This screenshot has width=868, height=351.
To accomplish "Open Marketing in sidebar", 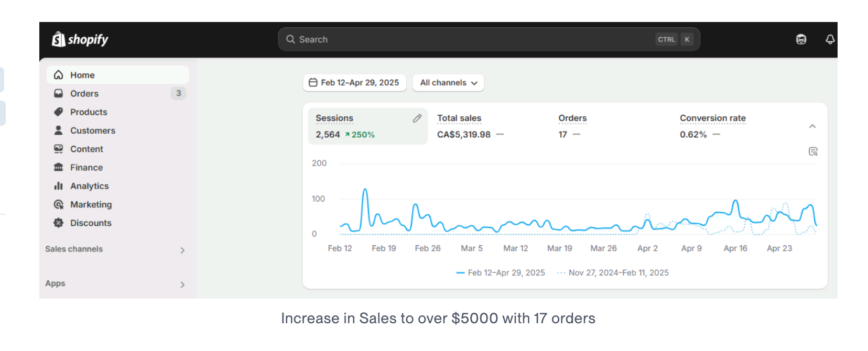I will 118,204.
